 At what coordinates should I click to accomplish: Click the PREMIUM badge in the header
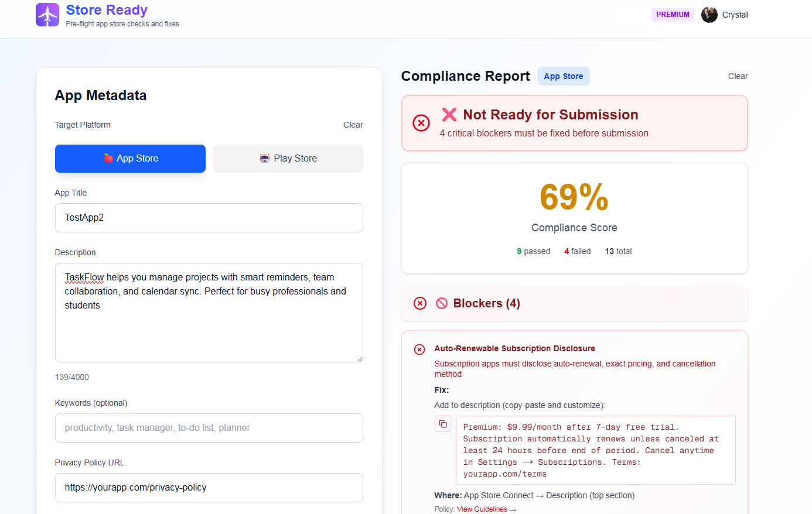click(x=673, y=14)
